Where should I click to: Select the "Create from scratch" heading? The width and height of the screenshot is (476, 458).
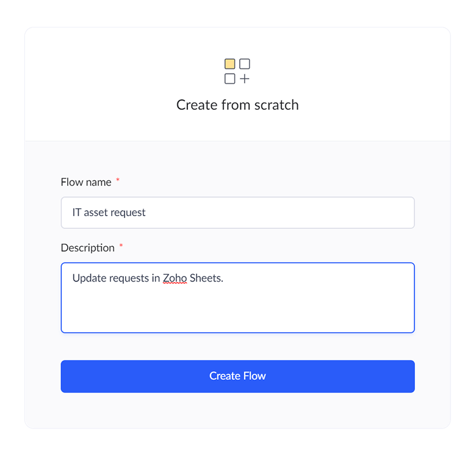click(238, 105)
